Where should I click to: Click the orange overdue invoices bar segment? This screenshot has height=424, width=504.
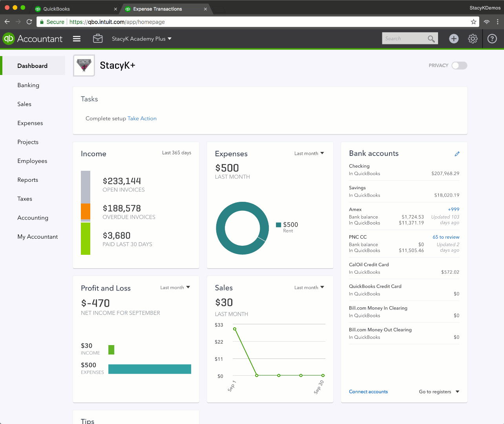pos(86,211)
